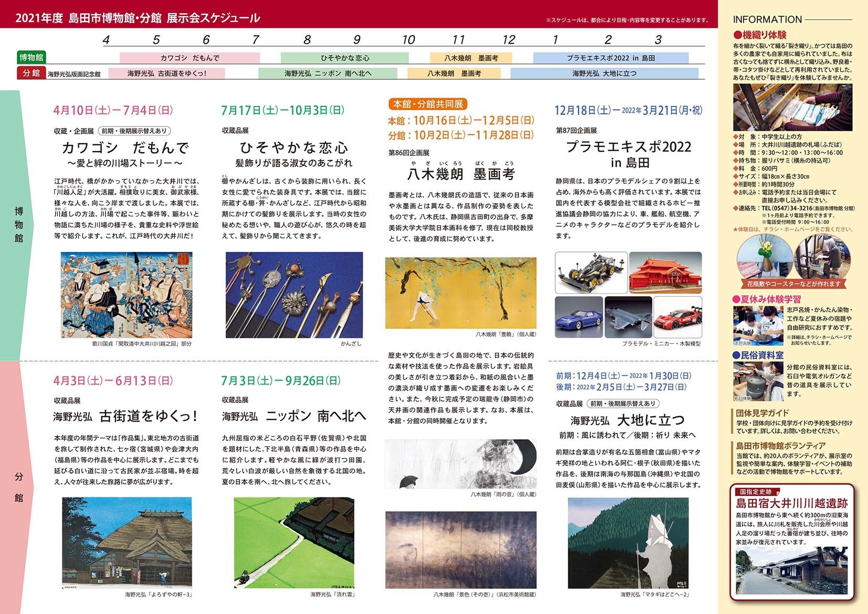The width and height of the screenshot is (868, 614).
Task: Click the green 博物館 label beside the timeline
Action: (x=31, y=58)
